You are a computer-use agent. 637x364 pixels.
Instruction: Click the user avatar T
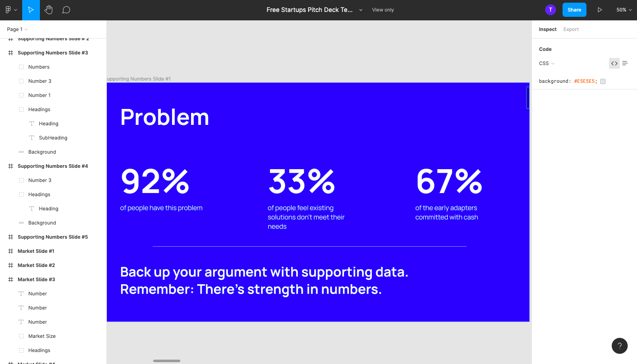click(x=551, y=10)
